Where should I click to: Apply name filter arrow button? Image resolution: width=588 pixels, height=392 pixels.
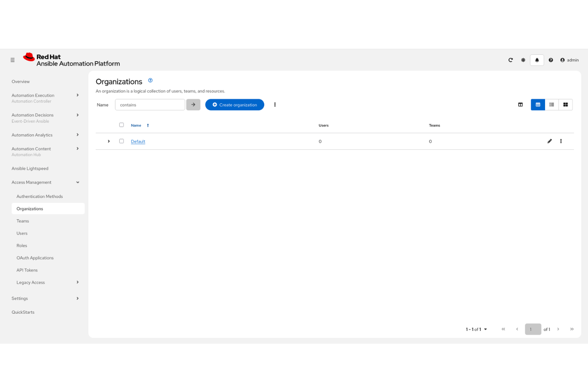(193, 105)
